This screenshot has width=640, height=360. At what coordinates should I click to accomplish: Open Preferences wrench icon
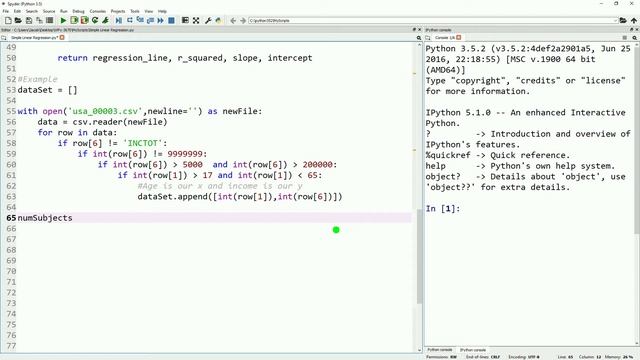(x=208, y=20)
